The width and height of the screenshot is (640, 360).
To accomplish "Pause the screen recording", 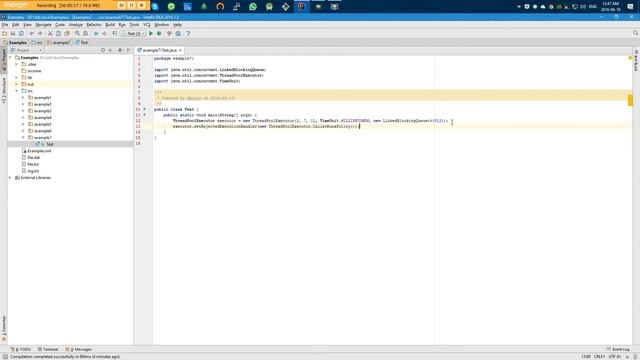I will tap(131, 5).
